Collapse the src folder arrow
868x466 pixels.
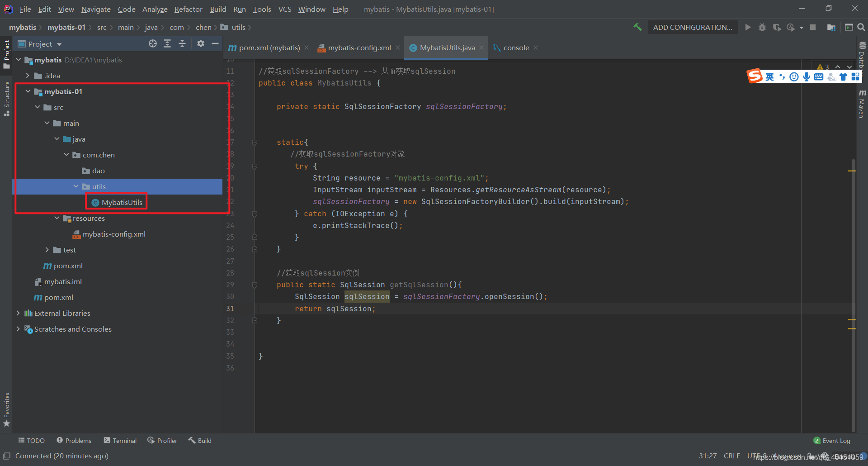click(38, 107)
